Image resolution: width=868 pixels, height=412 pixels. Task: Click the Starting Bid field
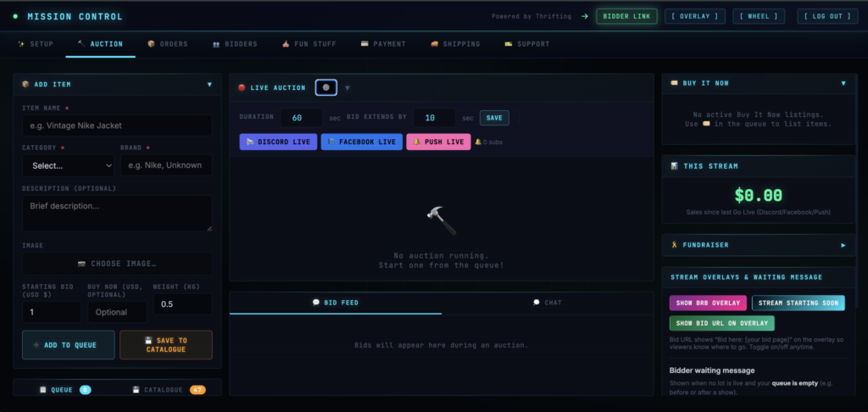[52, 312]
